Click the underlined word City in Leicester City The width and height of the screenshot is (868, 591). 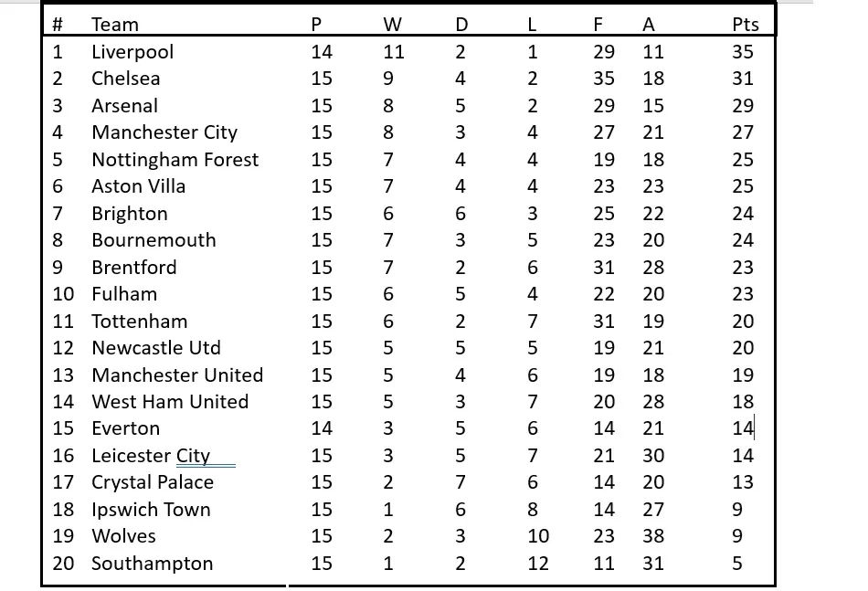click(x=193, y=455)
